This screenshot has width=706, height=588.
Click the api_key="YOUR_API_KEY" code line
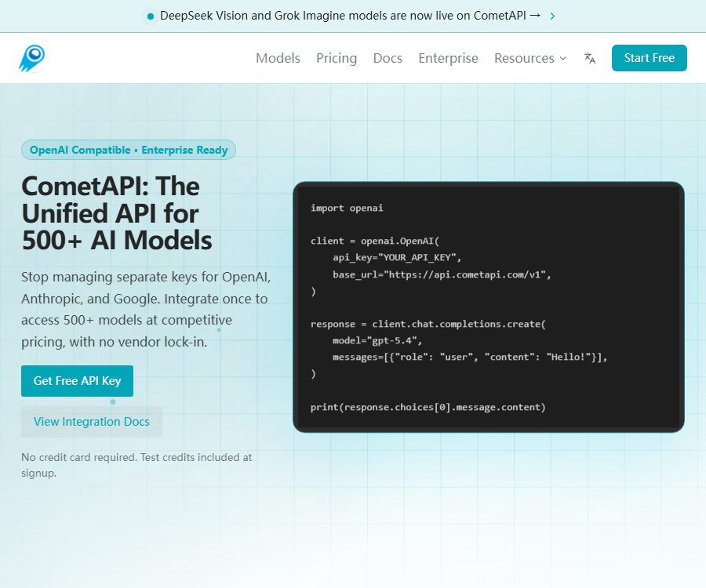pos(397,258)
